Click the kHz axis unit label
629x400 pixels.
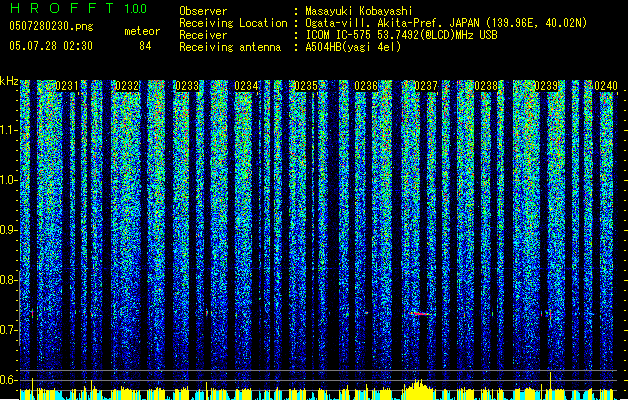pos(9,81)
